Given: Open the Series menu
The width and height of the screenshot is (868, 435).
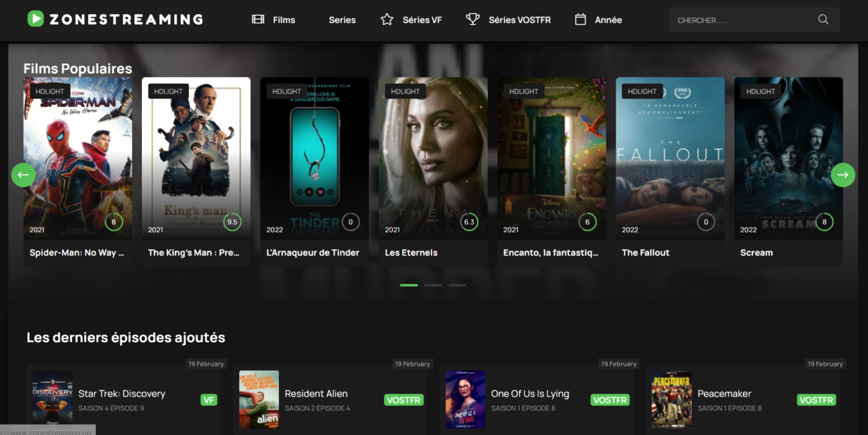Looking at the screenshot, I should click(x=342, y=20).
